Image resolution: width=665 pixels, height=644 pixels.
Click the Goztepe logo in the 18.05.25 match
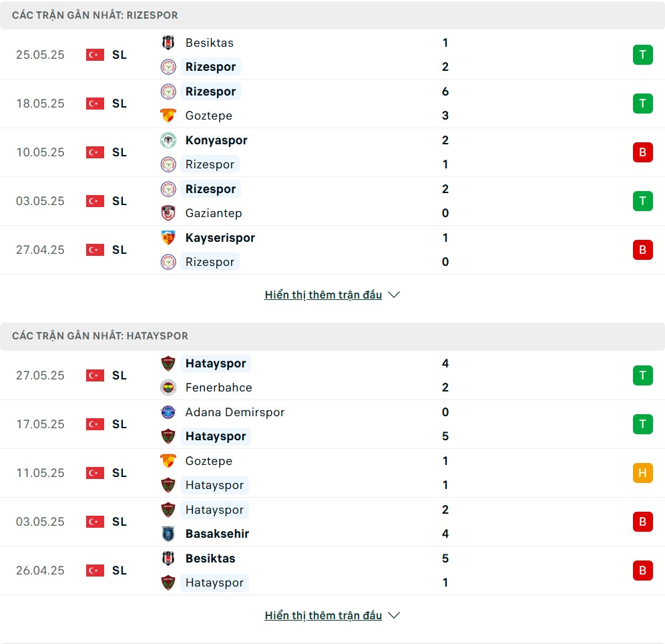168,116
